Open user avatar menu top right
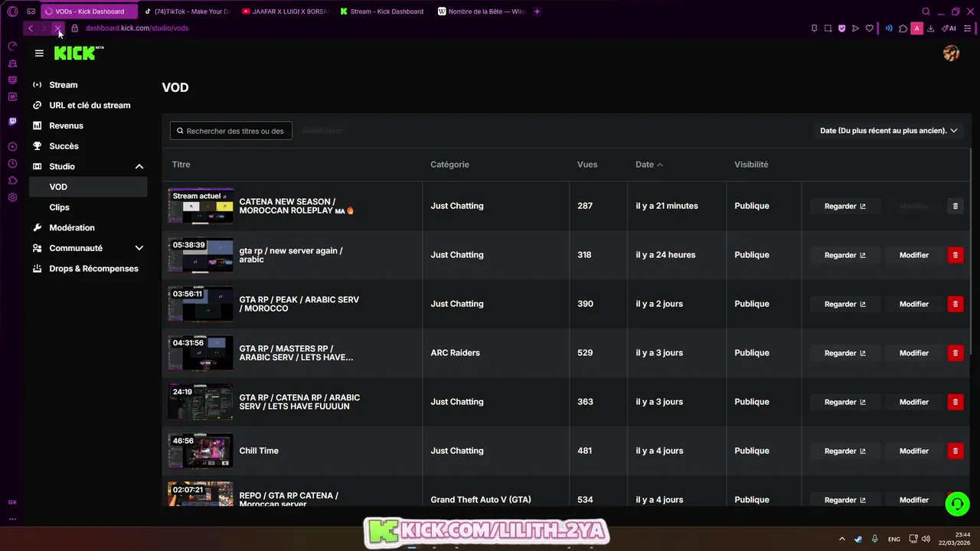 952,53
